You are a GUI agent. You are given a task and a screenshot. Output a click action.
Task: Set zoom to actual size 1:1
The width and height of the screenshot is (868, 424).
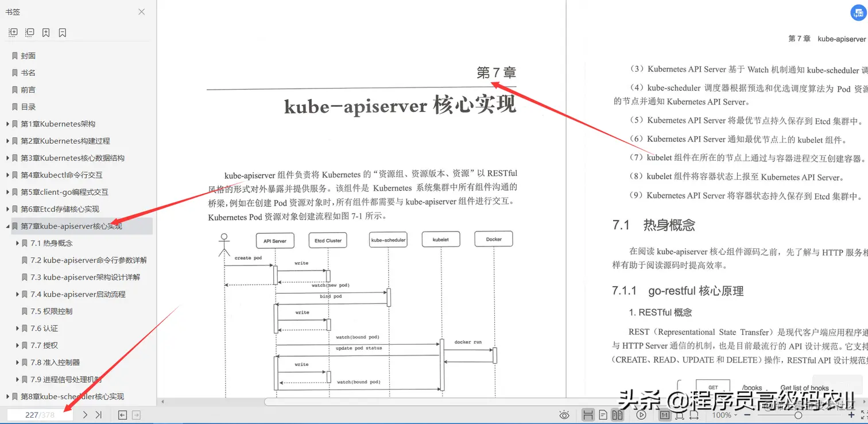tap(664, 414)
